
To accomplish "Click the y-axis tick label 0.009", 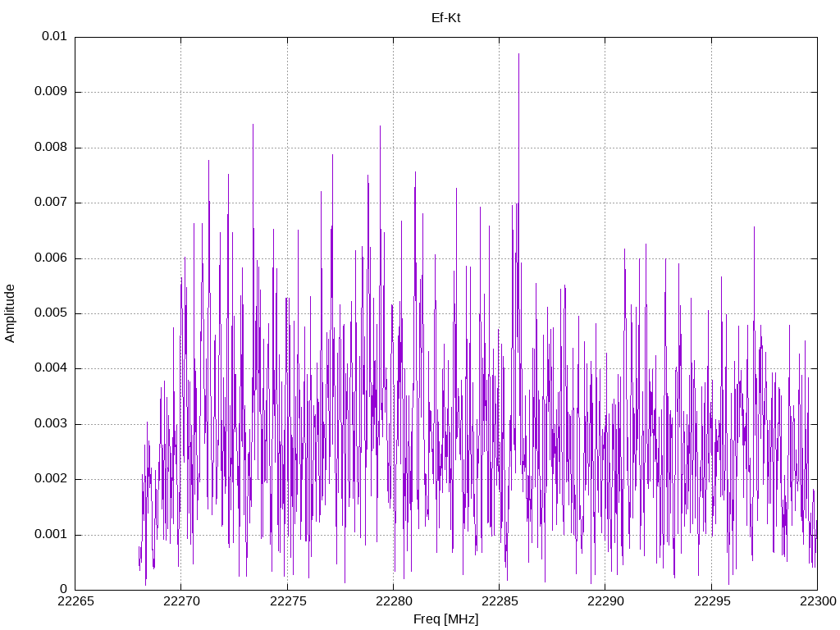I will (51, 92).
